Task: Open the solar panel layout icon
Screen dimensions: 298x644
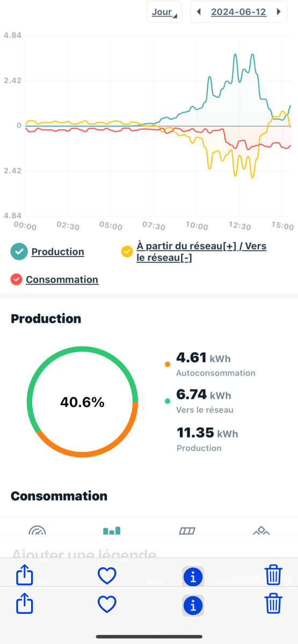Action: (x=186, y=531)
